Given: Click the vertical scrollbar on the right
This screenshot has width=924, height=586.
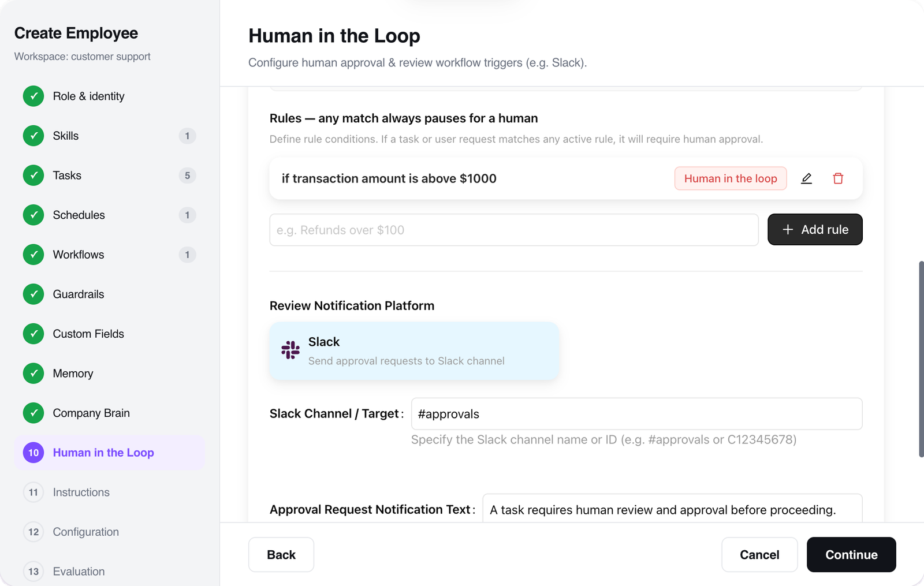Looking at the screenshot, I should (x=921, y=359).
